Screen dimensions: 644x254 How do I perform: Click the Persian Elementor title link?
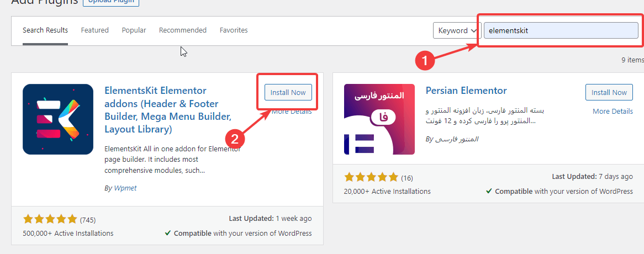[466, 91]
